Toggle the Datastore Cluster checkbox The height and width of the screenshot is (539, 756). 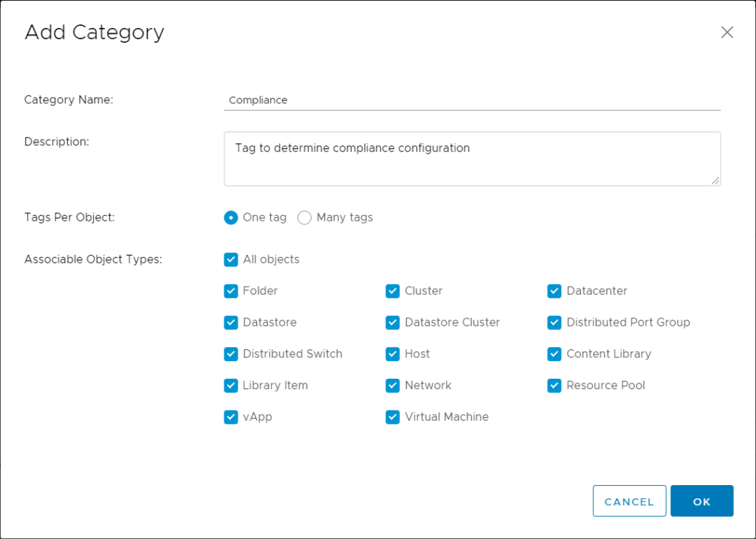393,323
